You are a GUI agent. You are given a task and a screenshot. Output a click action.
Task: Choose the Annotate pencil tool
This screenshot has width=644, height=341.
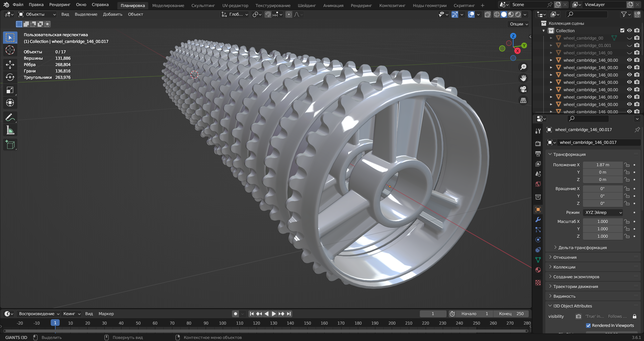coord(10,117)
